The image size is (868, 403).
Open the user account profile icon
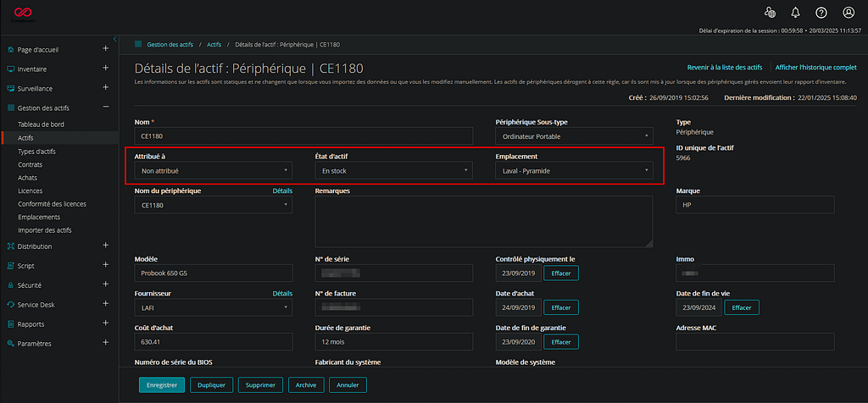[849, 13]
